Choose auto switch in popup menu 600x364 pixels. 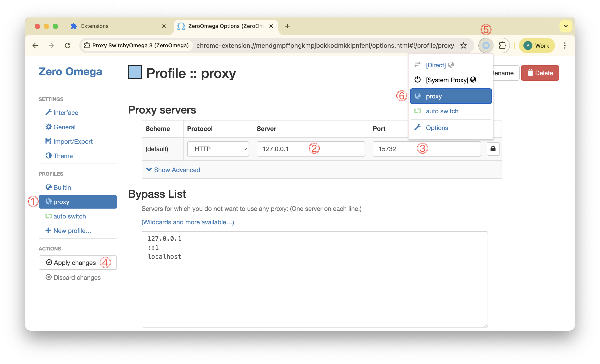[x=451, y=111]
